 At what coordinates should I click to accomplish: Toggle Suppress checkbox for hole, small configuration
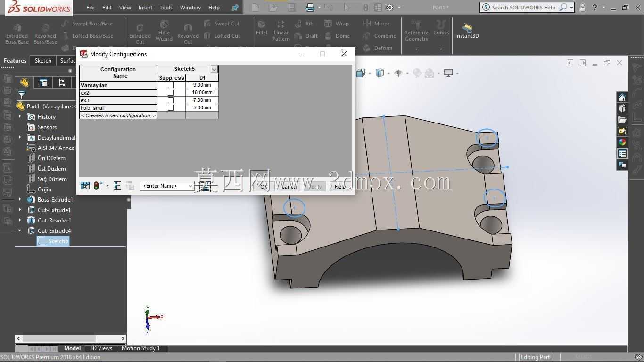pyautogui.click(x=171, y=108)
